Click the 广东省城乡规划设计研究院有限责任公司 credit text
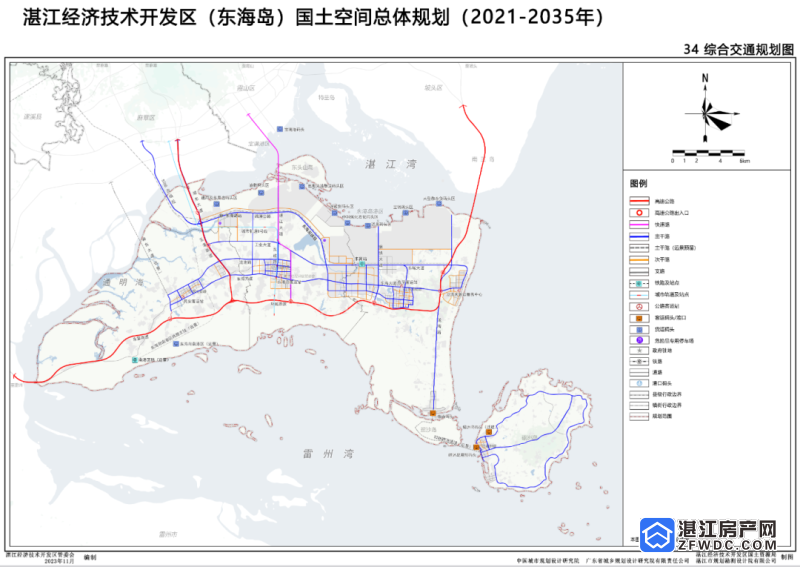 [x=638, y=560]
